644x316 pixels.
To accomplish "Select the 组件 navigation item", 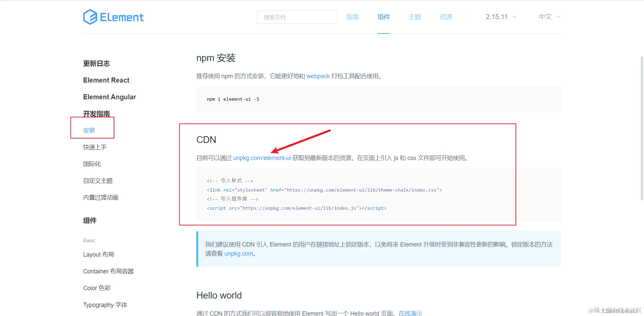I will click(383, 16).
